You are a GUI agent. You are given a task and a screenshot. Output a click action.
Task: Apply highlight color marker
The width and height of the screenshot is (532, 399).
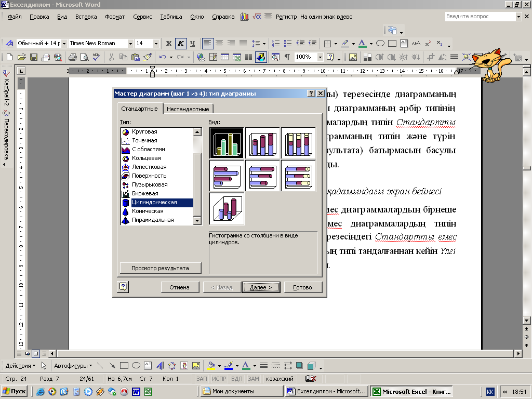(x=345, y=44)
